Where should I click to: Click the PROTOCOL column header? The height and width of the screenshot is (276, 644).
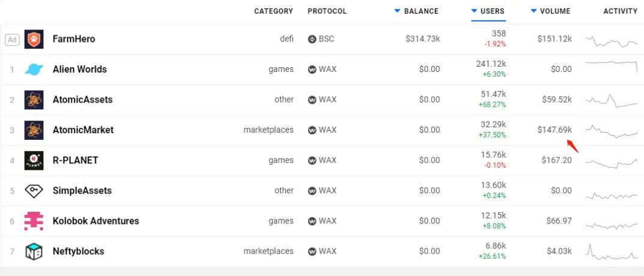[327, 11]
